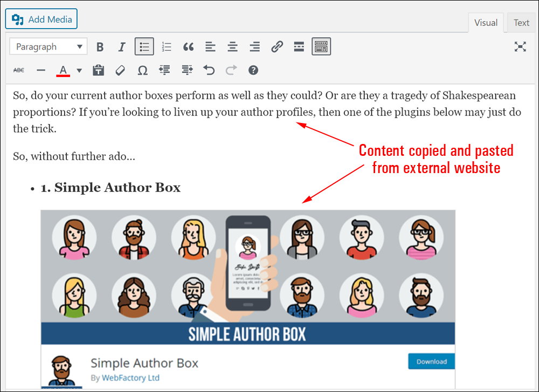Screen dimensions: 539x392
Task: Enter distraction-free fullscreen mode
Action: tap(520, 46)
